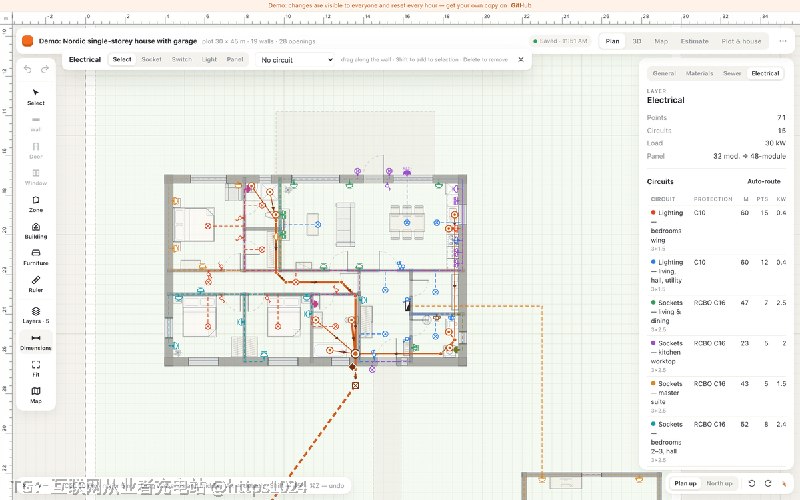Select the Zone tool
The height and width of the screenshot is (500, 800).
[36, 204]
